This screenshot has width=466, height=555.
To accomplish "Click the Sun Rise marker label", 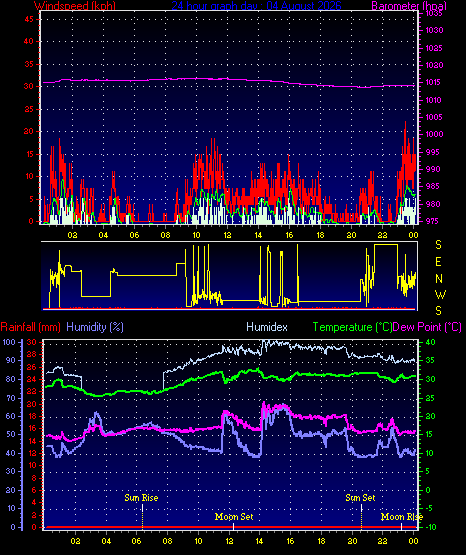I will (x=141, y=498).
